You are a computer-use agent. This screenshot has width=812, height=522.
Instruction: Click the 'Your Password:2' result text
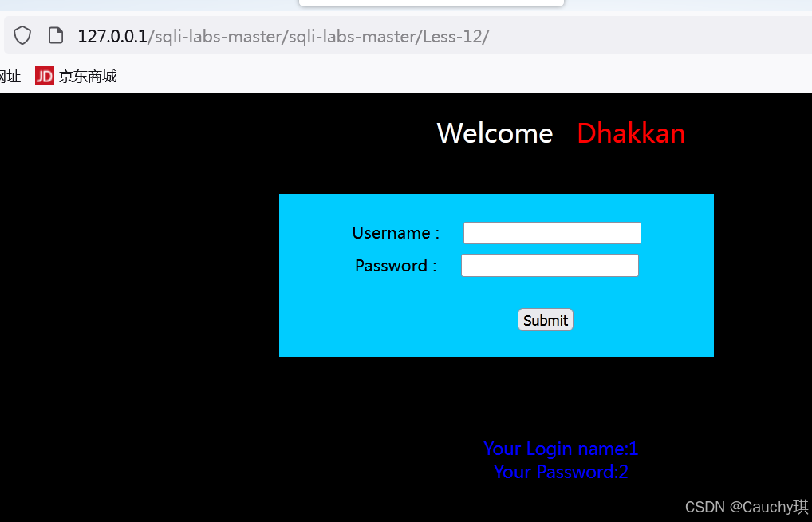561,472
